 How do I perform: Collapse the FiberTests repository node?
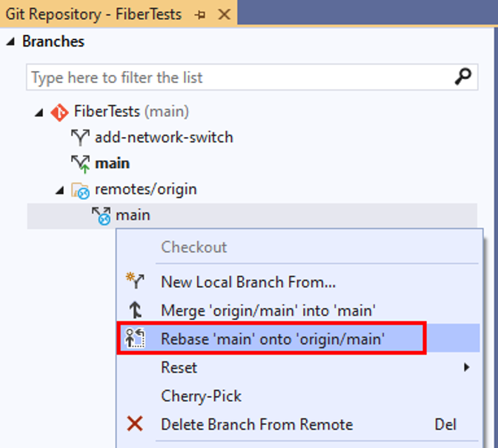pos(39,113)
